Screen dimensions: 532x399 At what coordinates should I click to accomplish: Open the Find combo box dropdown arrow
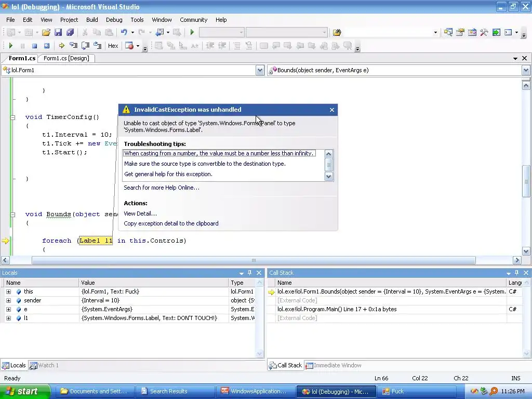coord(435,33)
